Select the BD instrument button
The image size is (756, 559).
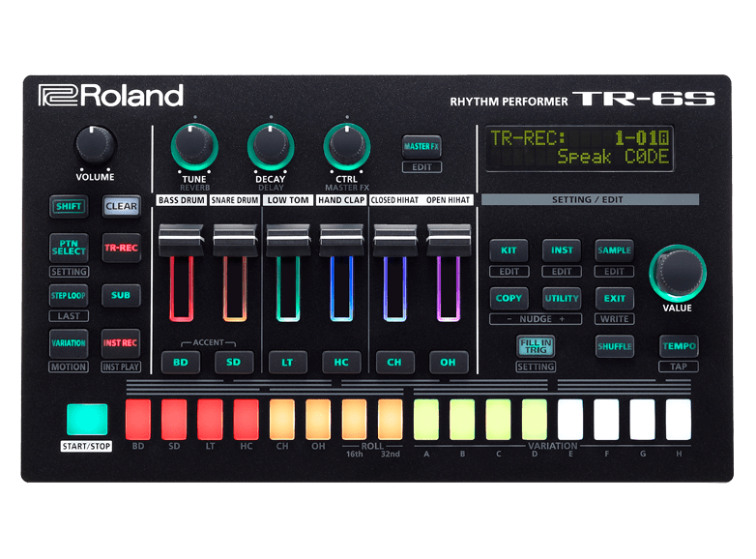[180, 363]
